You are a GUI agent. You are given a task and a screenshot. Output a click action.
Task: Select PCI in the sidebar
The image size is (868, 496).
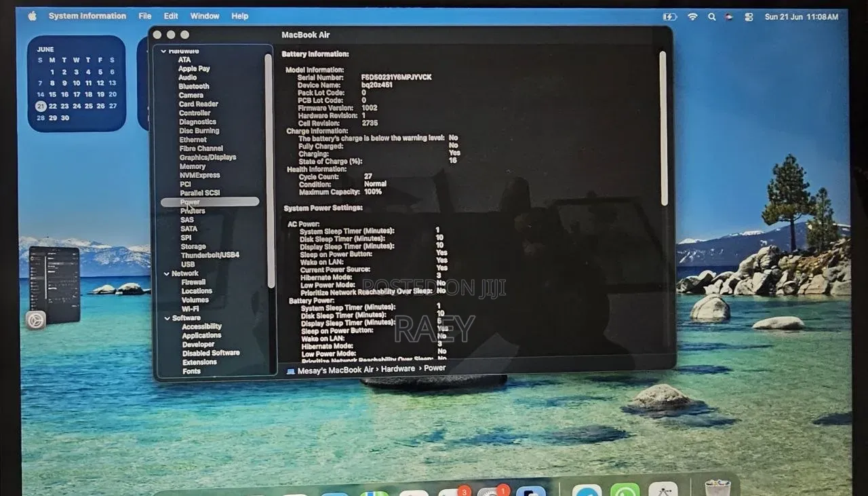(x=185, y=184)
